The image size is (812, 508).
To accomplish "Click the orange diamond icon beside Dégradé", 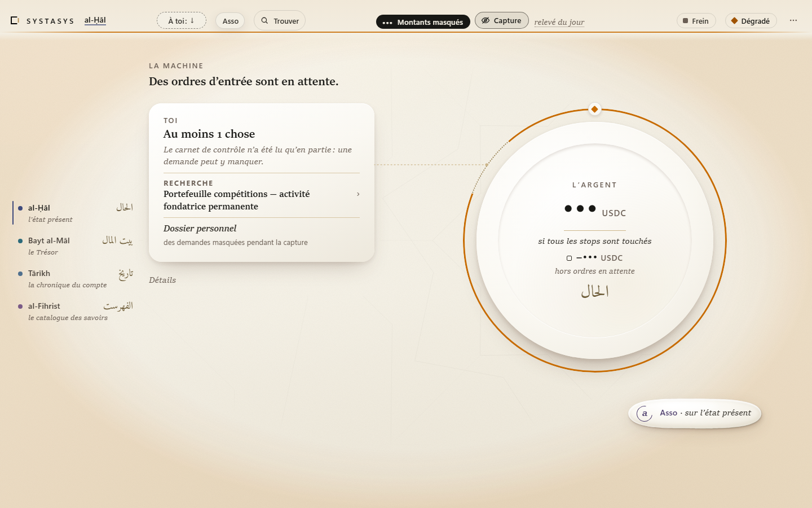I will coord(734,21).
